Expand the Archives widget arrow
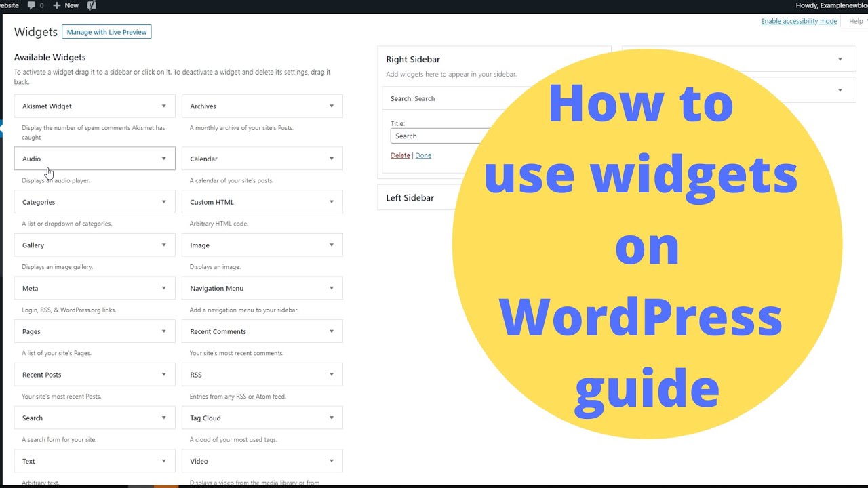This screenshot has height=488, width=868. [332, 106]
